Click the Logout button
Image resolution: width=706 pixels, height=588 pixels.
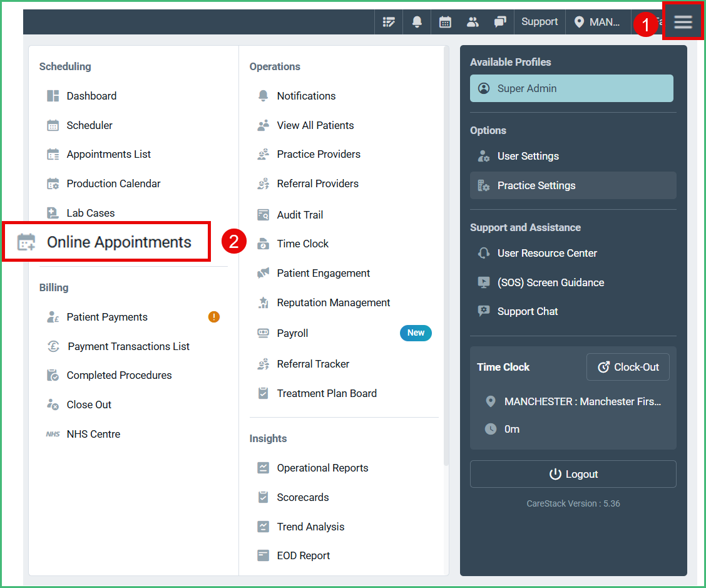(572, 474)
